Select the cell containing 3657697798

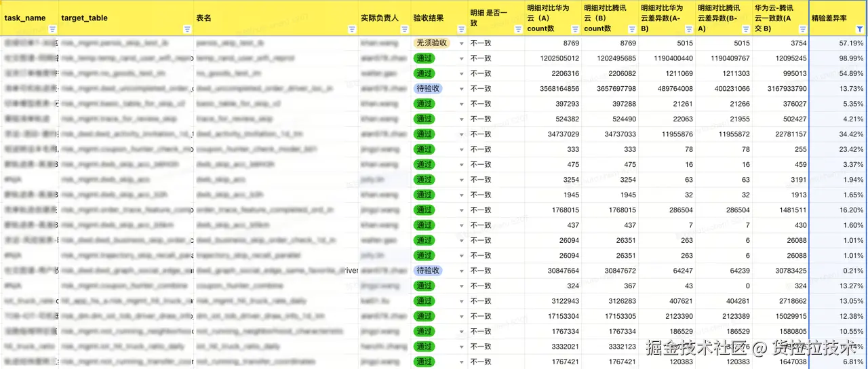(610, 89)
